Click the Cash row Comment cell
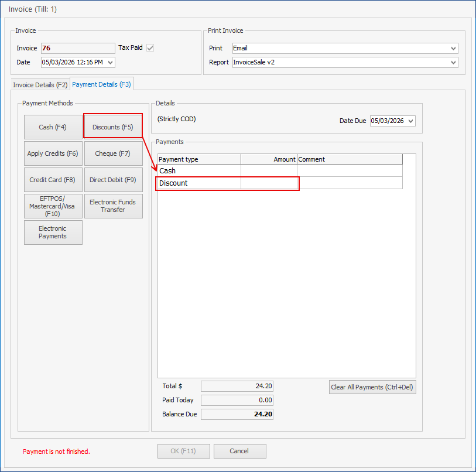Screen dimensions: 476x472 (350, 170)
